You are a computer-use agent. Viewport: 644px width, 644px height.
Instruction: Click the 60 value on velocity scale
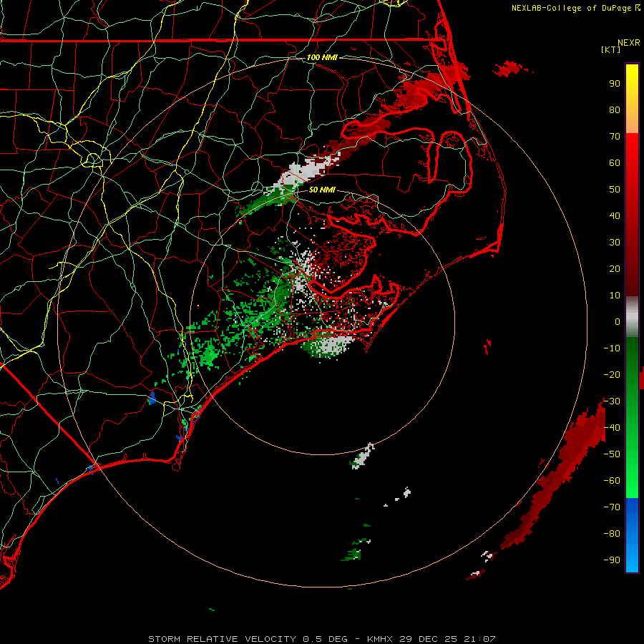click(615, 163)
